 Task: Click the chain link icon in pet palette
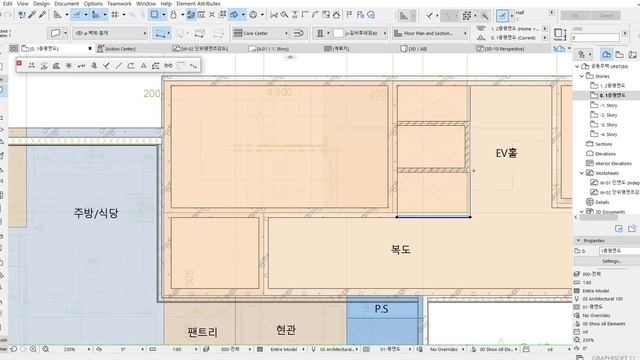[x=168, y=65]
